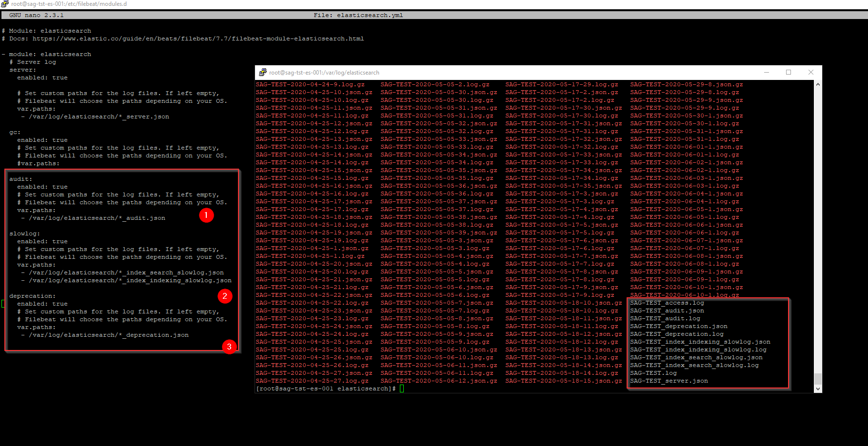Click the file name 'SAG-TEST-2020-05-06-12.json.gz'
Image resolution: width=868 pixels, height=446 pixels.
tap(439, 381)
